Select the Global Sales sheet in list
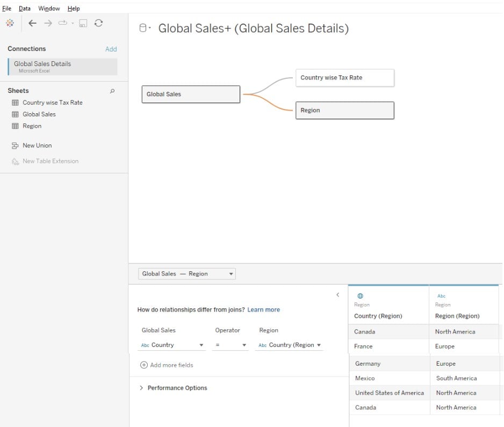The height and width of the screenshot is (427, 504). click(x=39, y=114)
